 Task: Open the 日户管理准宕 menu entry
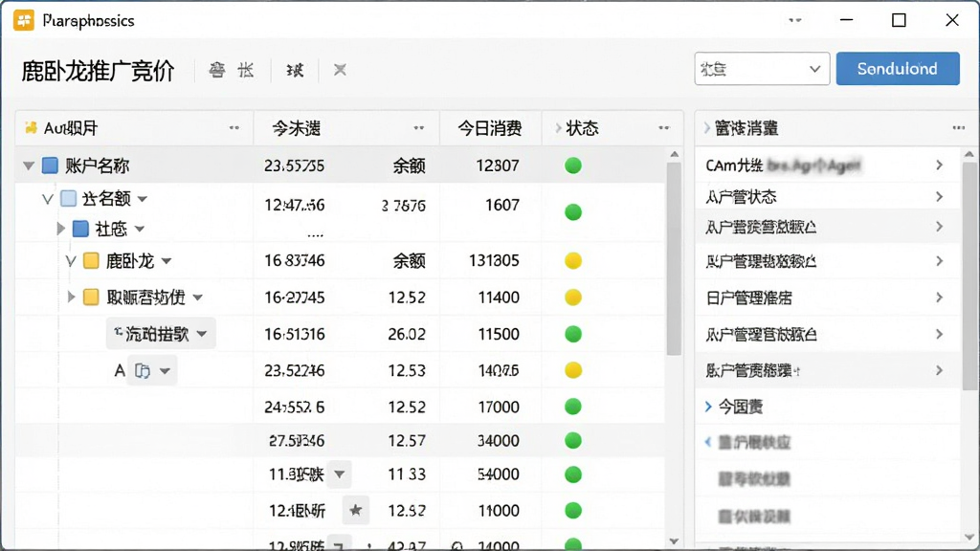coord(826,298)
